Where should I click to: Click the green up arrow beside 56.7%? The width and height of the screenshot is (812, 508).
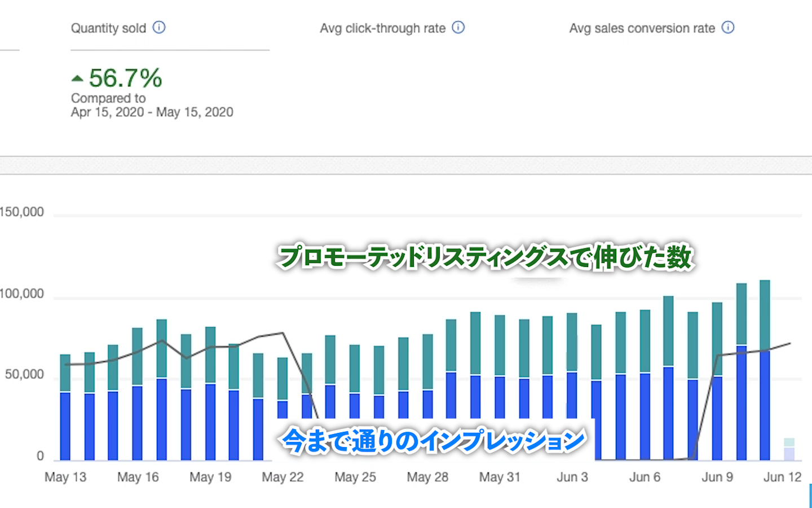pos(77,78)
